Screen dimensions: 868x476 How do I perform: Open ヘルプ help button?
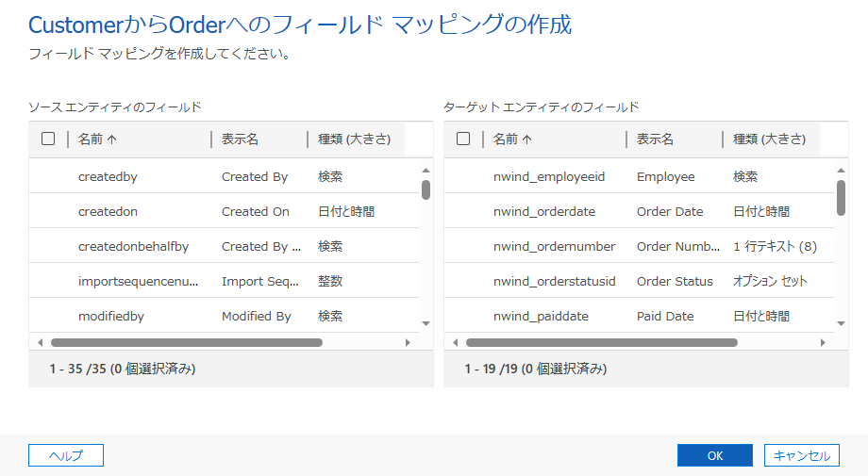click(66, 455)
